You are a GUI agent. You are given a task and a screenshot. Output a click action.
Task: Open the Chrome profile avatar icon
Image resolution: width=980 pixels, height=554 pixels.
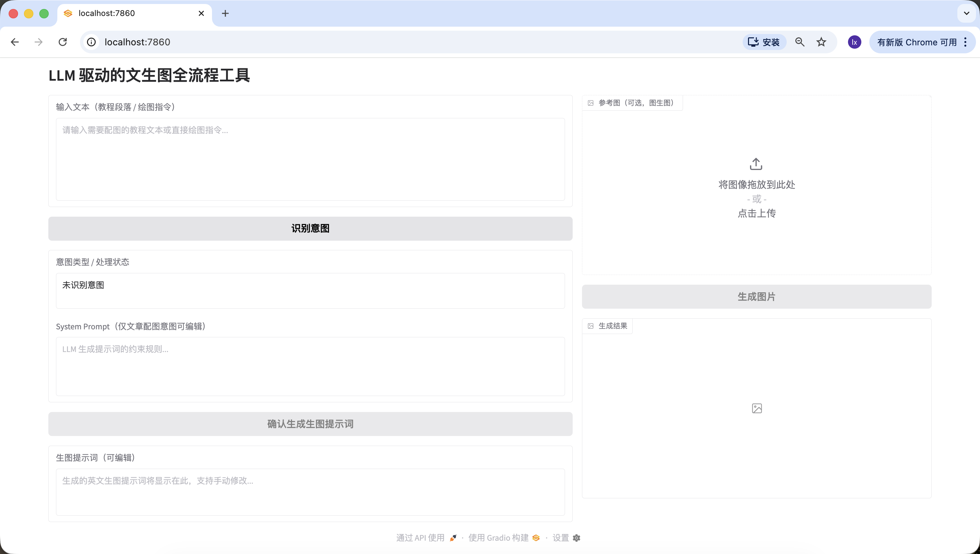[x=854, y=42]
